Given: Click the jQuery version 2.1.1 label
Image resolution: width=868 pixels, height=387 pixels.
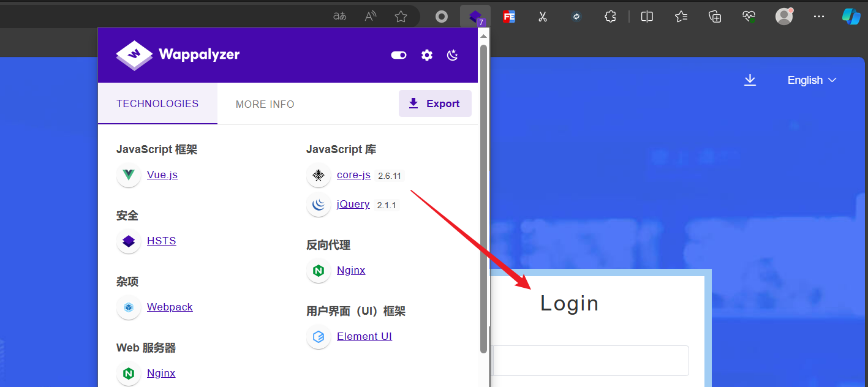Looking at the screenshot, I should click(387, 205).
